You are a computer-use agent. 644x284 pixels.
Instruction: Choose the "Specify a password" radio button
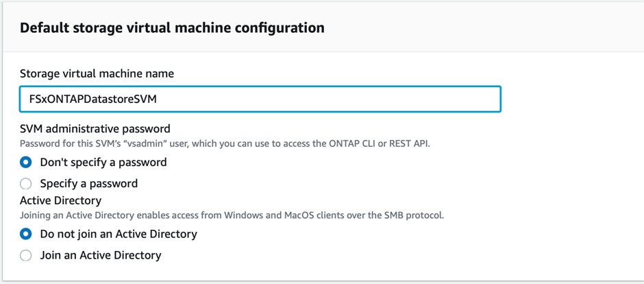click(x=26, y=183)
